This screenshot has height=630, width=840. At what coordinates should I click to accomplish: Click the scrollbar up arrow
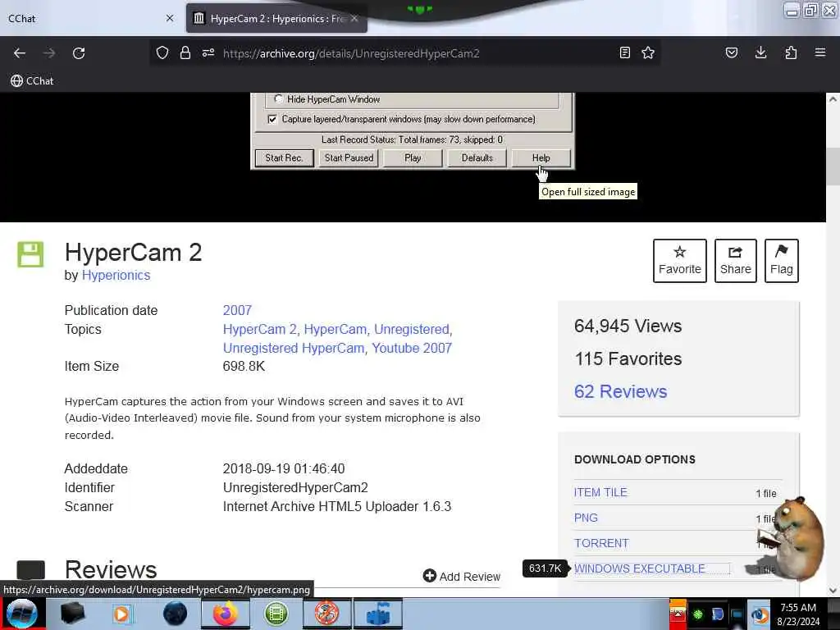click(833, 99)
